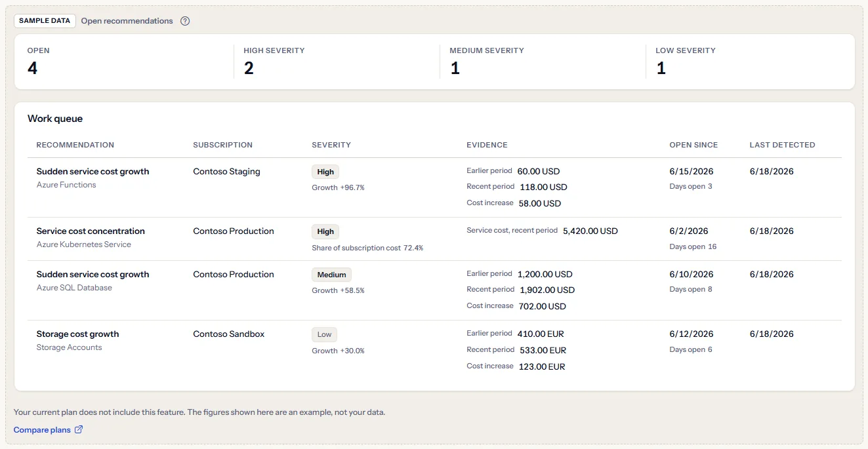
Task: Click the RECOMMENDATION column header
Action: tap(75, 145)
